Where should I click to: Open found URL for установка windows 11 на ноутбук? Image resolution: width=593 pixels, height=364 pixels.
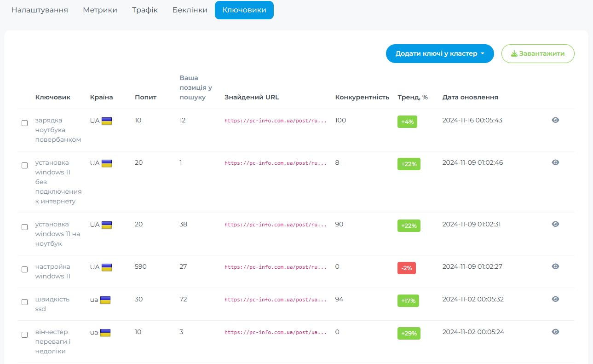276,225
